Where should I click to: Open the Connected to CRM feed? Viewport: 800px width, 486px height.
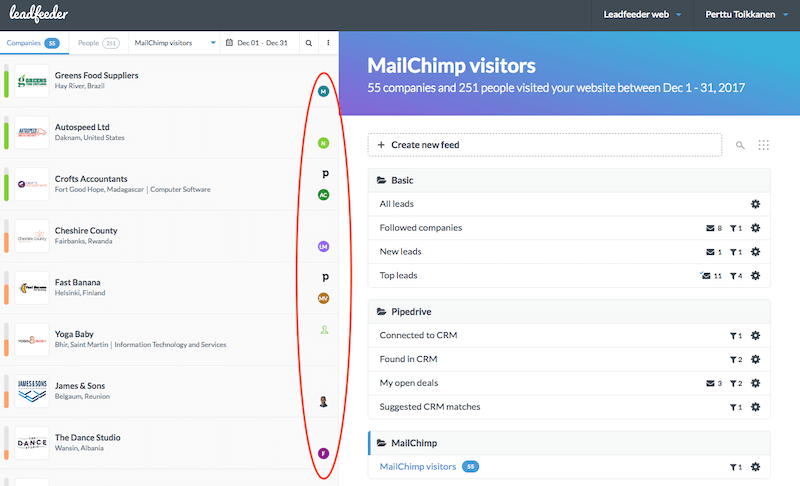[x=418, y=335]
